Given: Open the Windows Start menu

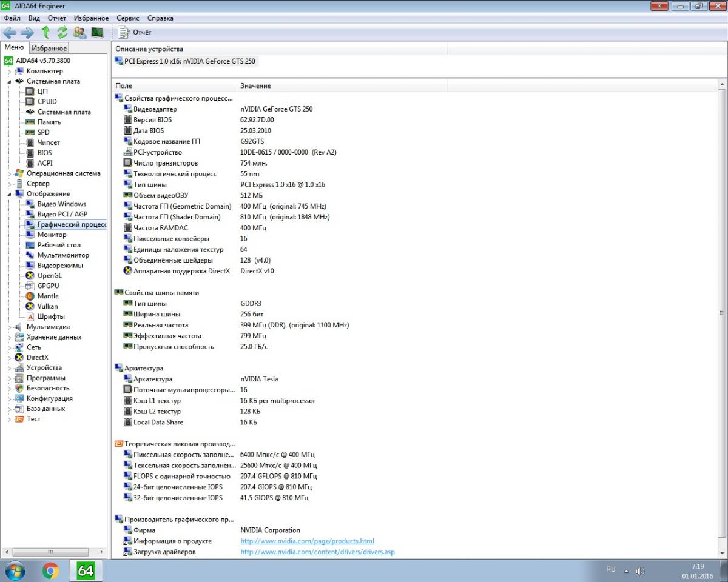Looking at the screenshot, I should point(15,570).
